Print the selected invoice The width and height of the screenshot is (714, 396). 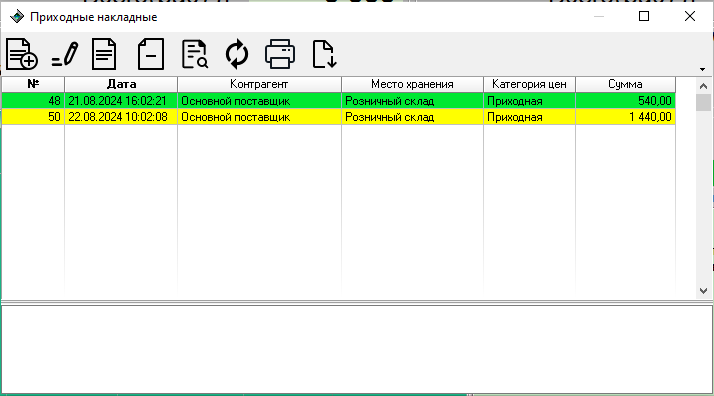click(x=280, y=54)
